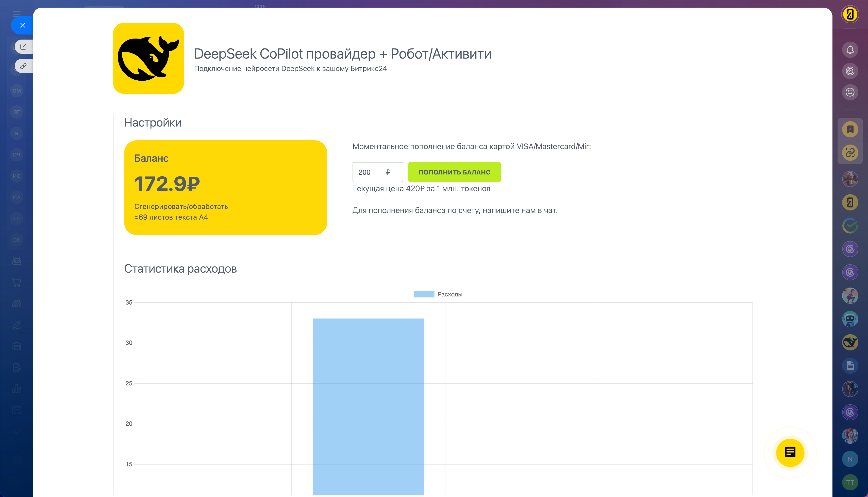This screenshot has height=497, width=868.
Task: Open yellow chain-link sparkle icon
Action: (850, 153)
